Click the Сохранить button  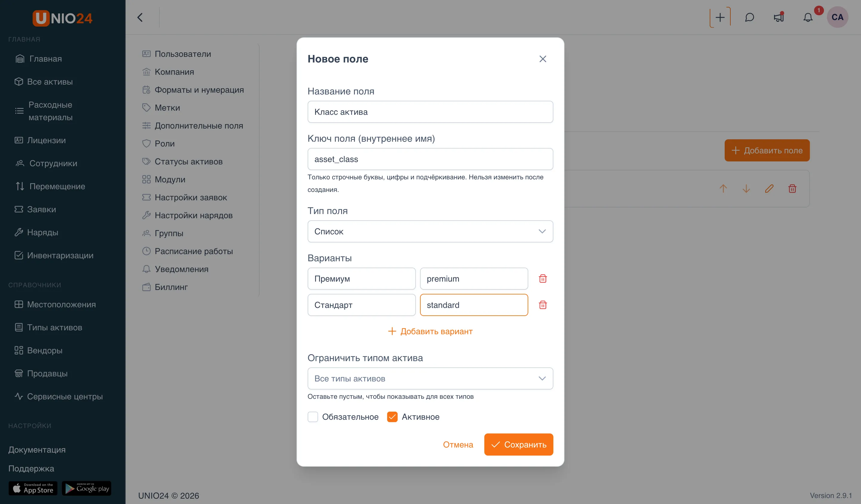click(x=518, y=444)
